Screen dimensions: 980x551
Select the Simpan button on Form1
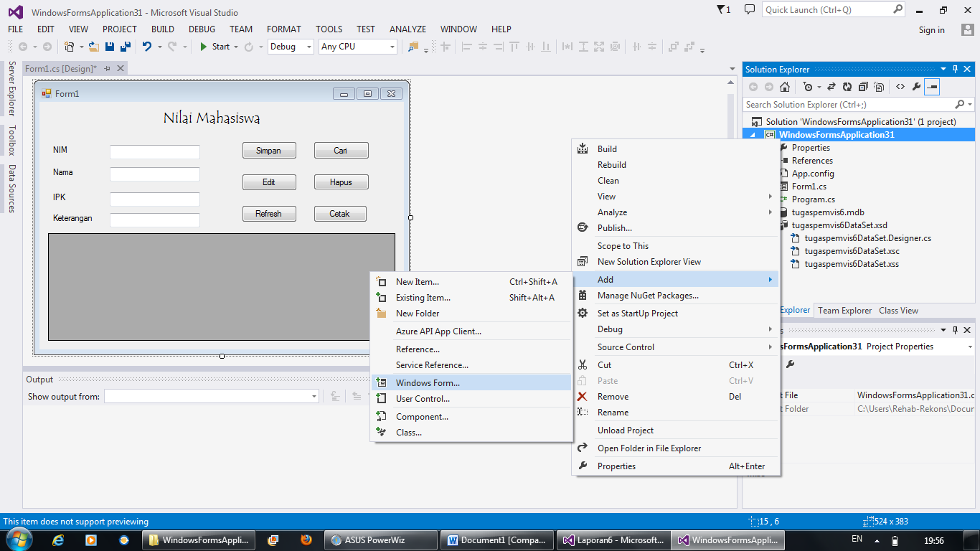[x=269, y=150]
